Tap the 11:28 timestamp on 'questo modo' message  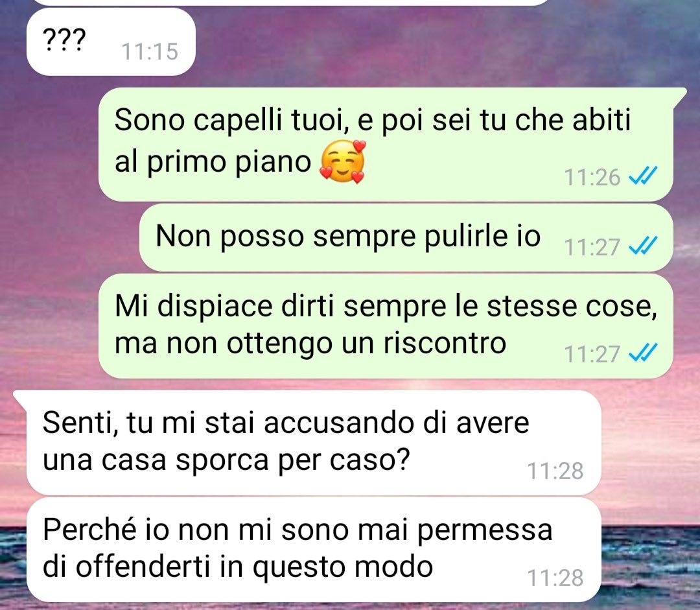(555, 578)
